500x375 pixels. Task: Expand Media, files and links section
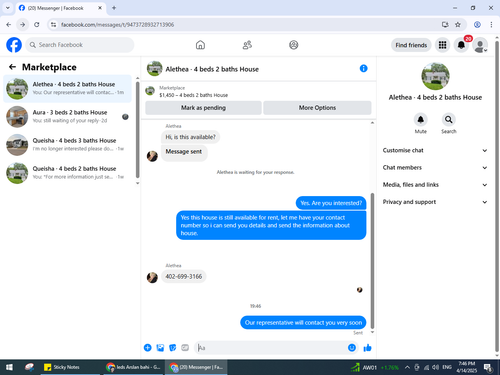point(435,185)
